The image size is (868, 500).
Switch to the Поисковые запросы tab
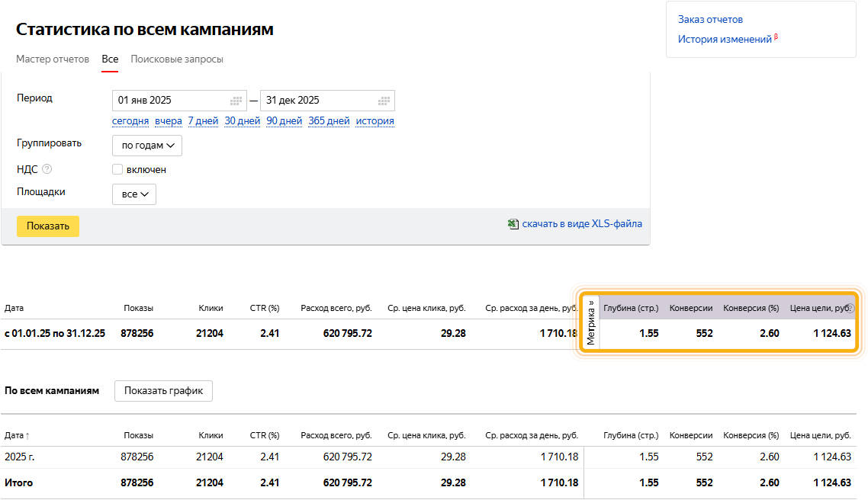pos(177,59)
